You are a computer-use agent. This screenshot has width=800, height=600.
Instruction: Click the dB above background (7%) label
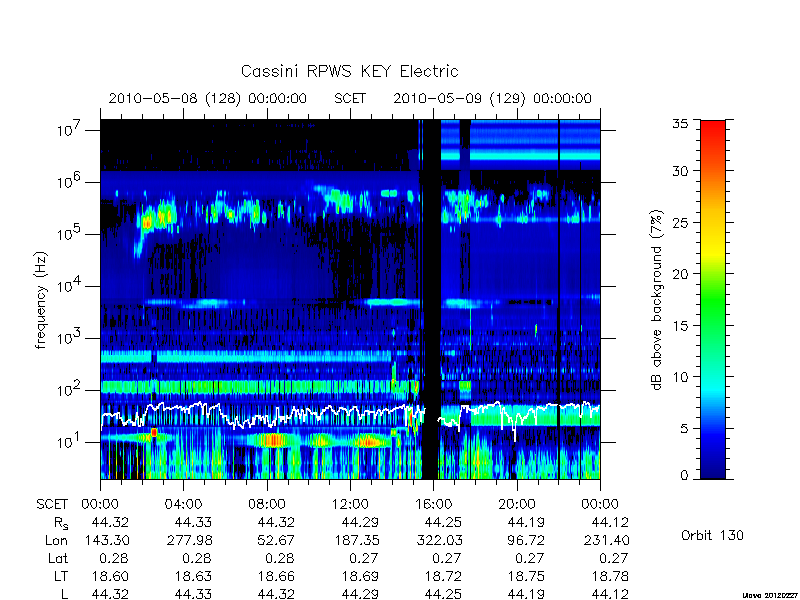(657, 300)
